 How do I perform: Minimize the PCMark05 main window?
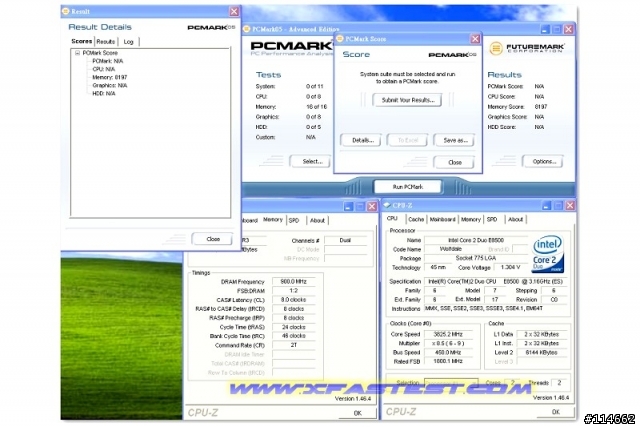[545, 29]
